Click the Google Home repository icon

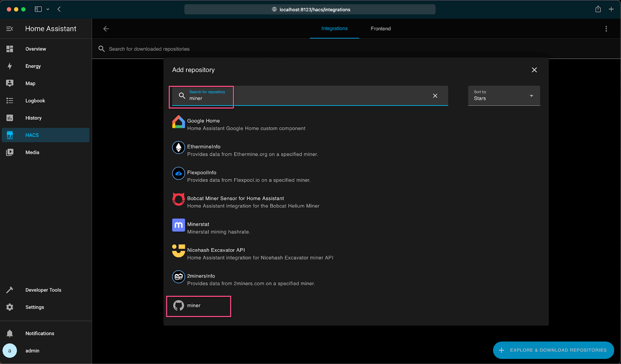click(x=179, y=122)
